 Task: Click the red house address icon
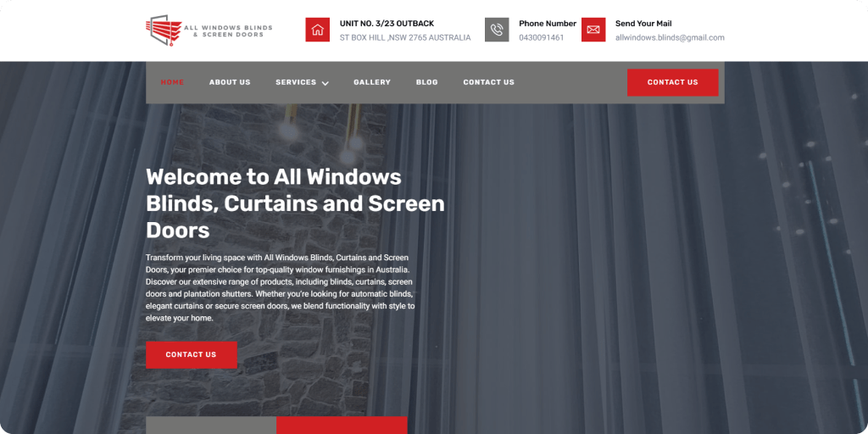(x=317, y=30)
